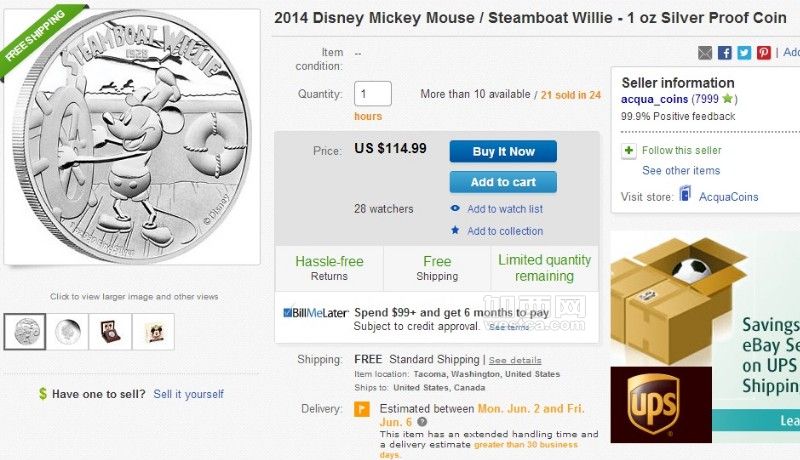Image resolution: width=800 pixels, height=460 pixels.
Task: Click the eye icon for watch list
Action: tap(455, 208)
